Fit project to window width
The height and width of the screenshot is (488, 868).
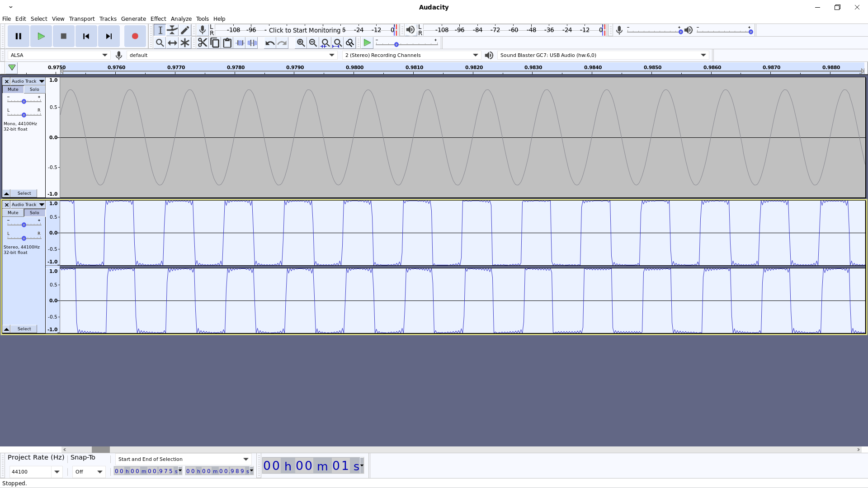[x=337, y=43]
